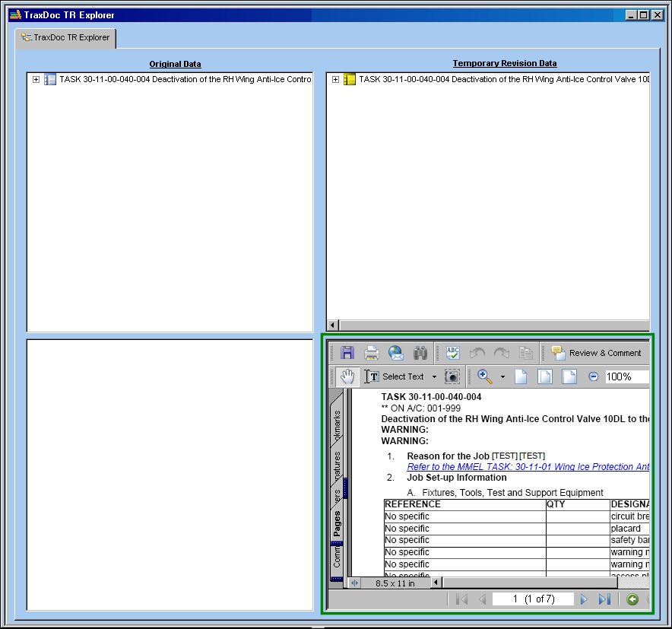Open the Select Text tool dropdown arrow

[434, 377]
